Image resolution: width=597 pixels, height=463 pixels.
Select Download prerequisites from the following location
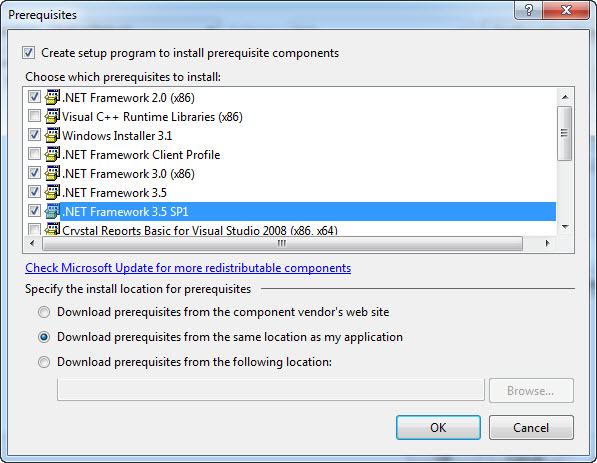44,362
